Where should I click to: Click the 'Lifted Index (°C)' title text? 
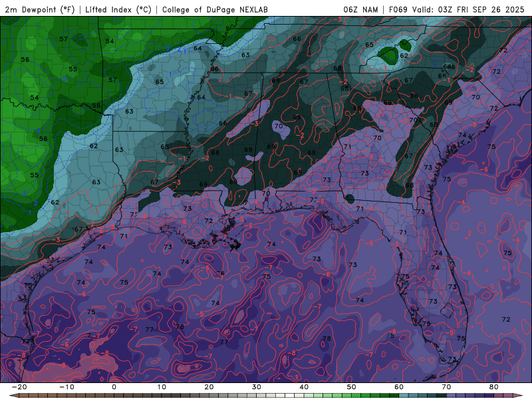[118, 9]
